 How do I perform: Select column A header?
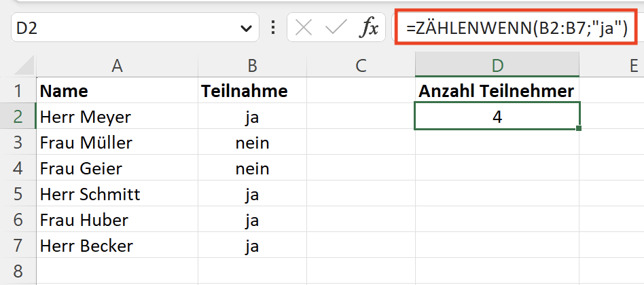tap(117, 65)
